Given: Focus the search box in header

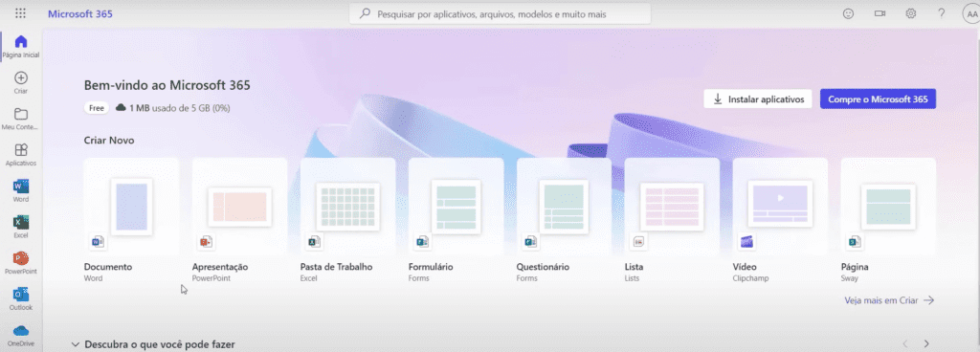Looking at the screenshot, I should (500, 13).
